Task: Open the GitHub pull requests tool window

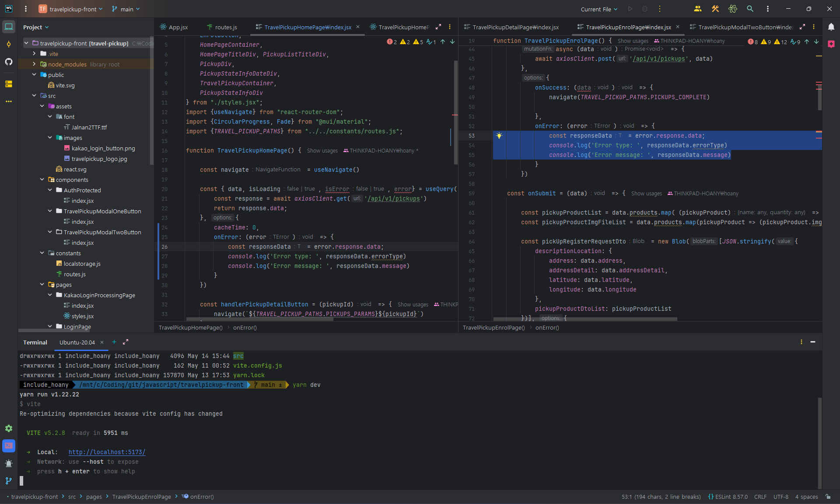Action: click(9, 62)
